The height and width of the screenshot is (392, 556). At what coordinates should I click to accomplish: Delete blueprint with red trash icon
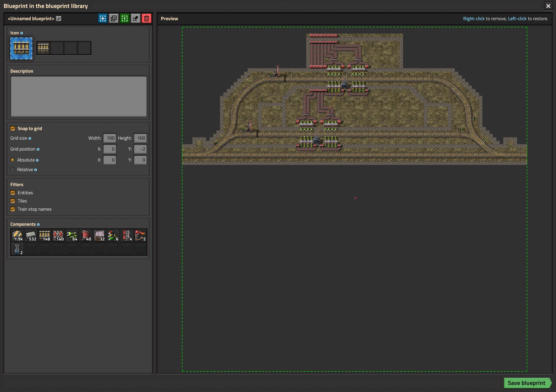coord(146,19)
